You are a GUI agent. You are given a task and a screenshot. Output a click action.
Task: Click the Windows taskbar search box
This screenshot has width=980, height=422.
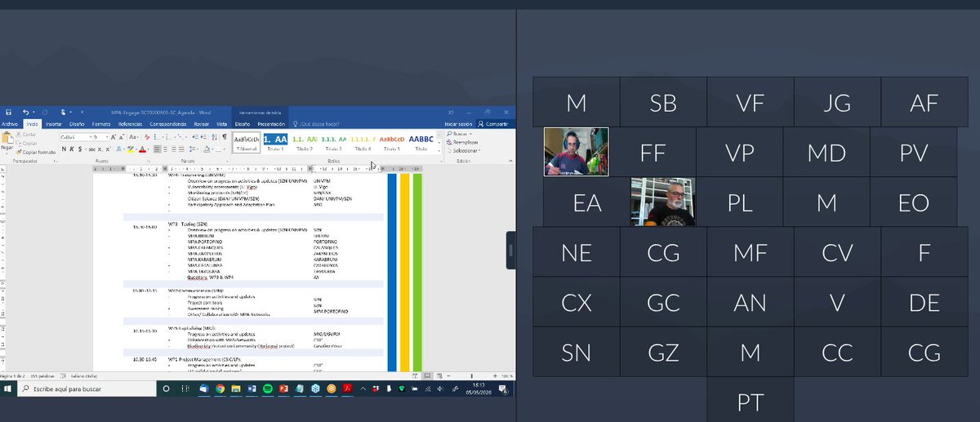(87, 388)
